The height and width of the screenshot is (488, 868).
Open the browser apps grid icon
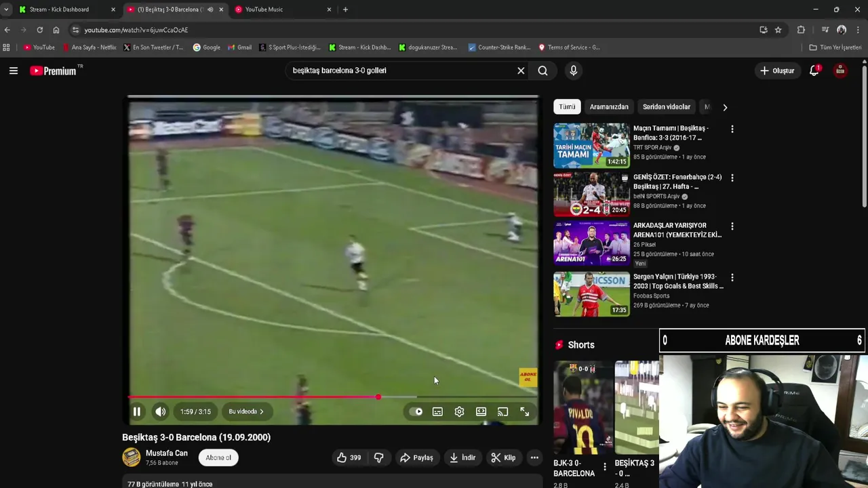click(7, 47)
